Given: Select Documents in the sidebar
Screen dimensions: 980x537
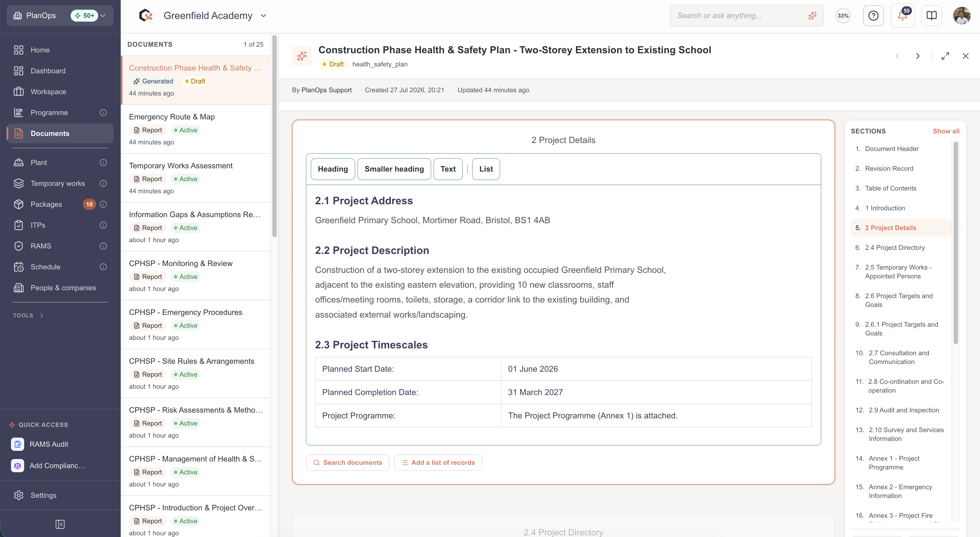Looking at the screenshot, I should click(60, 134).
